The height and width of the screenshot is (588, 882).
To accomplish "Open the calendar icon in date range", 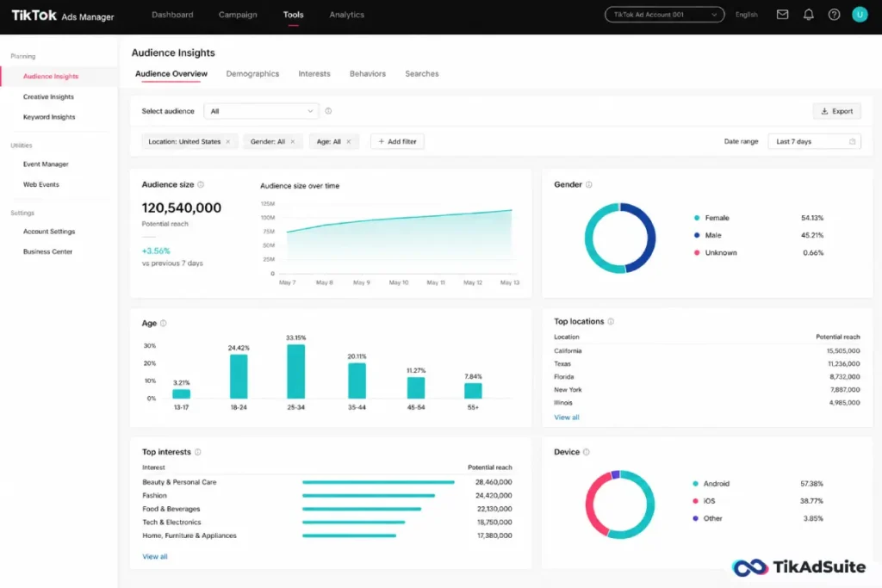I will click(852, 142).
